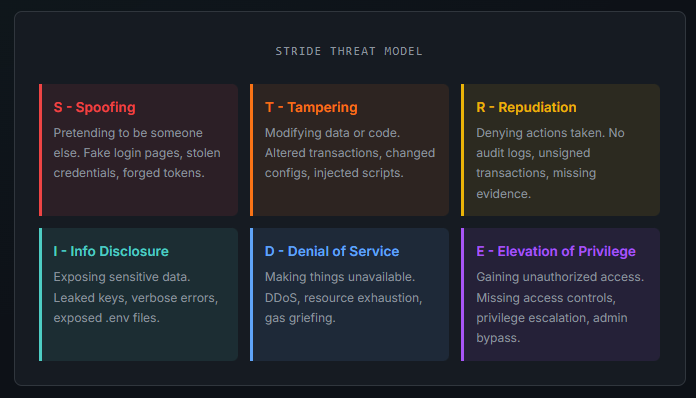Select the I - Info Disclosure heading

pos(111,252)
